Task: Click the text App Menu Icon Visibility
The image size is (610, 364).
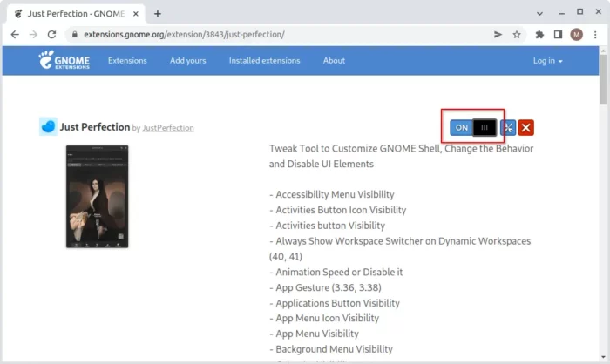Action: click(x=327, y=318)
